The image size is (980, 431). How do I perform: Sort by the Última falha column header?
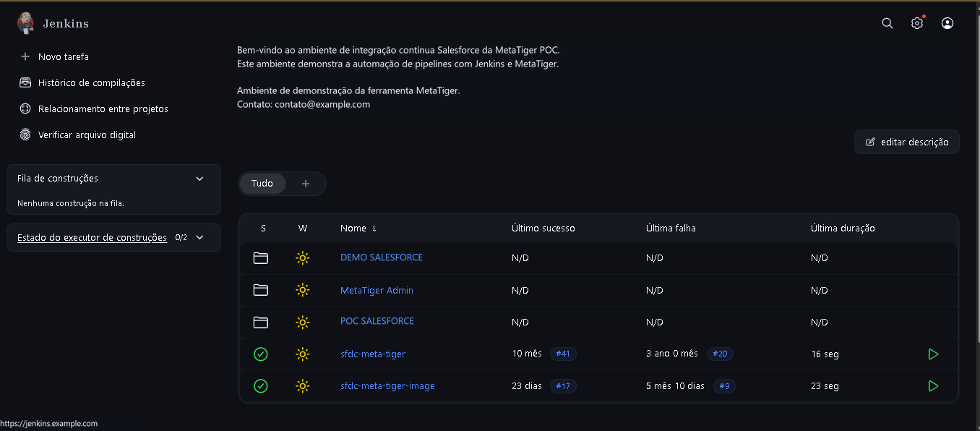671,229
